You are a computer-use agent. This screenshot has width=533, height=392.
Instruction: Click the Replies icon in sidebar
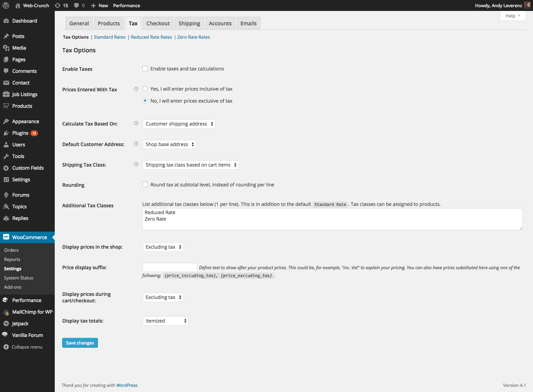(6, 218)
